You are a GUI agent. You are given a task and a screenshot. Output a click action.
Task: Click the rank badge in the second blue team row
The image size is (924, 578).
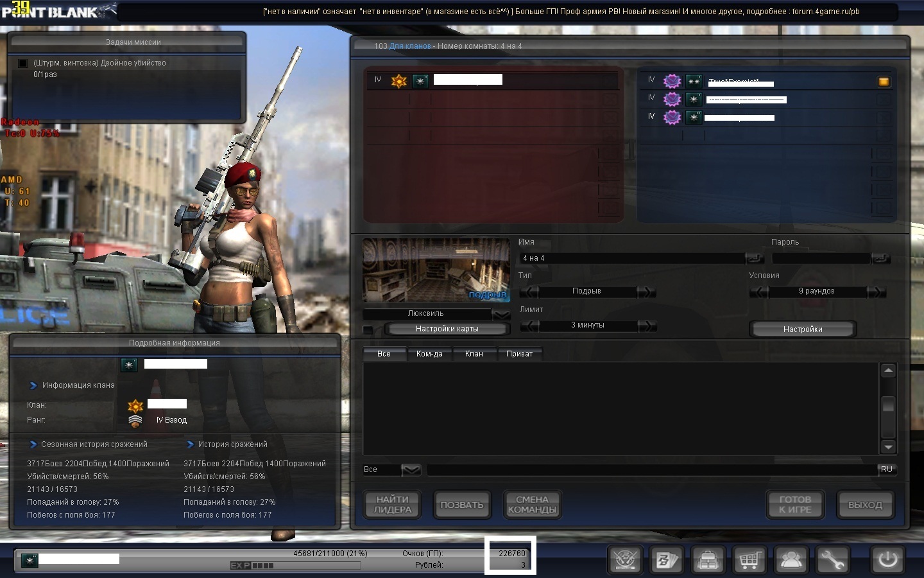(x=694, y=100)
